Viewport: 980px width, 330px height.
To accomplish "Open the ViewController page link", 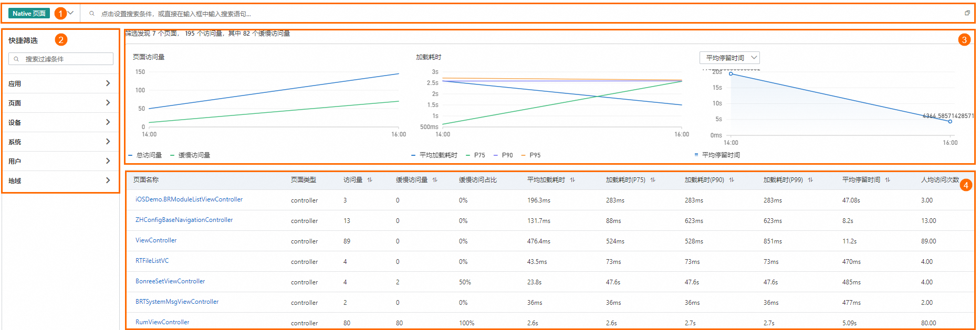I will pyautogui.click(x=156, y=240).
